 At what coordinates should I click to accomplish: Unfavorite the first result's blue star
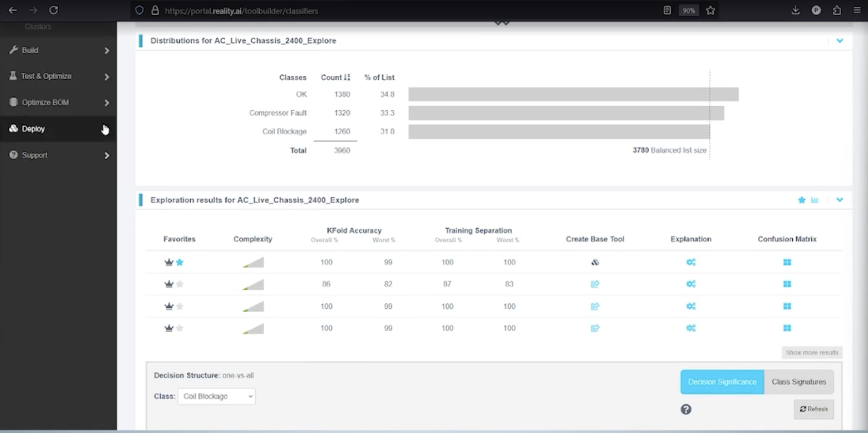[x=180, y=262]
